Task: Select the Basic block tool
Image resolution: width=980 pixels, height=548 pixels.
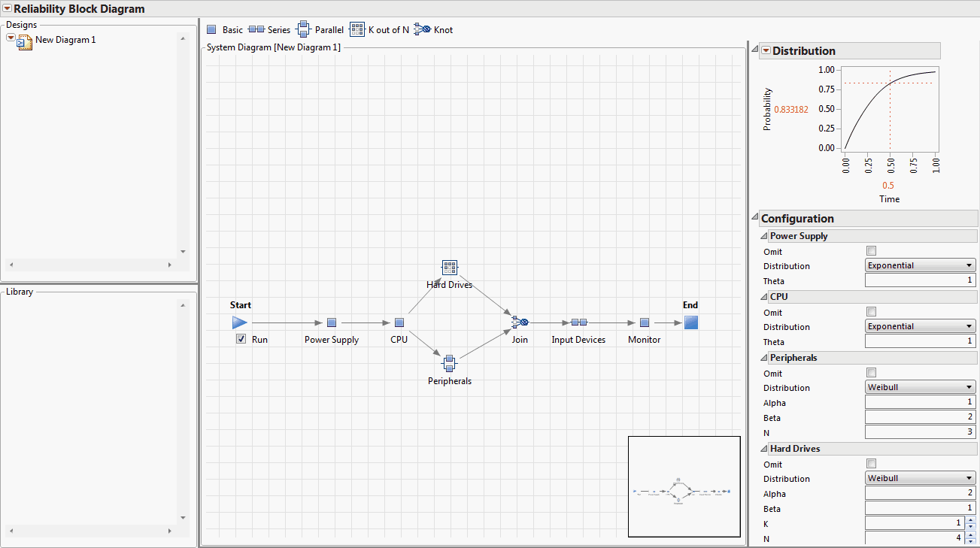Action: (x=212, y=29)
